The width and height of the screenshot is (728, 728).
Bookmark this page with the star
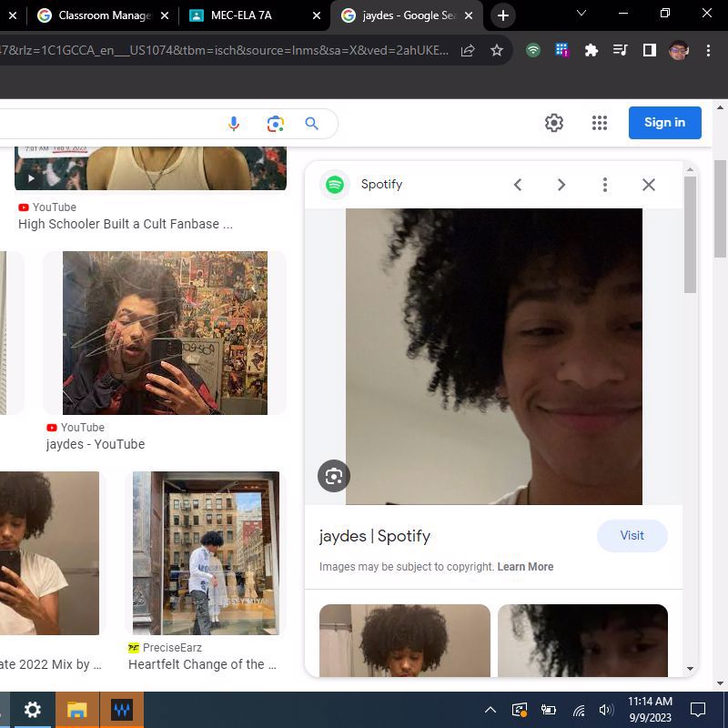496,50
